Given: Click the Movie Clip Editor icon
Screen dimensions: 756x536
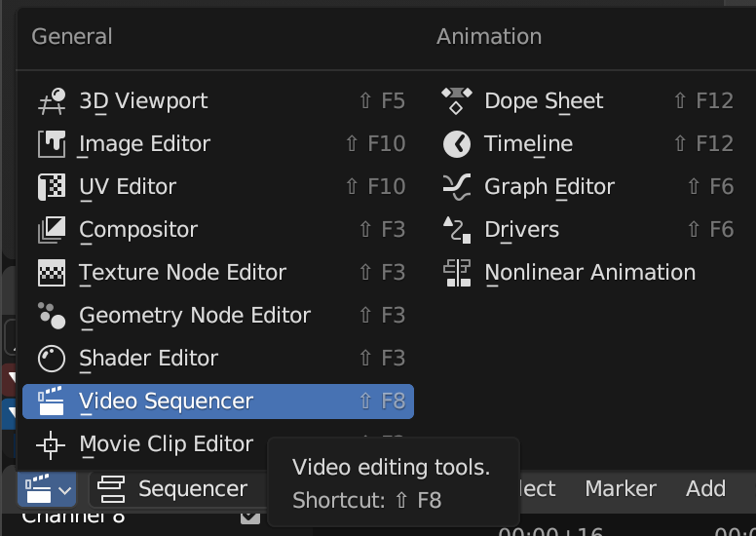Looking at the screenshot, I should click(x=52, y=444).
